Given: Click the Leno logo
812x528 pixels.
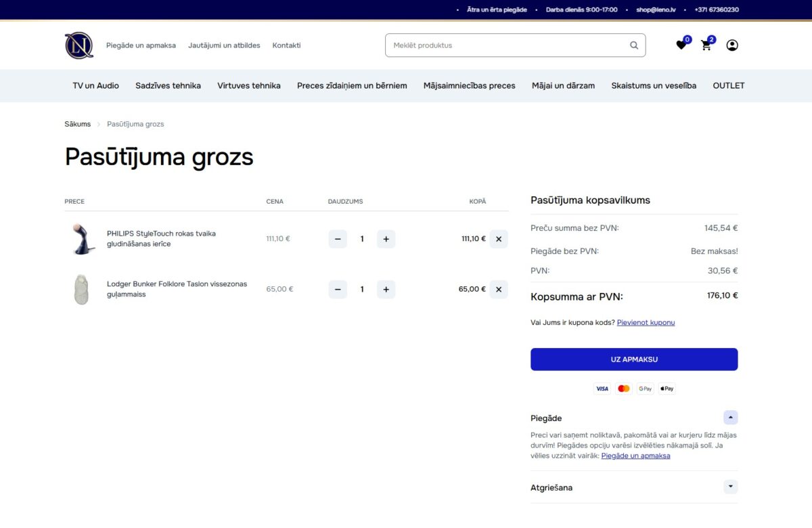Looking at the screenshot, I should [78, 45].
